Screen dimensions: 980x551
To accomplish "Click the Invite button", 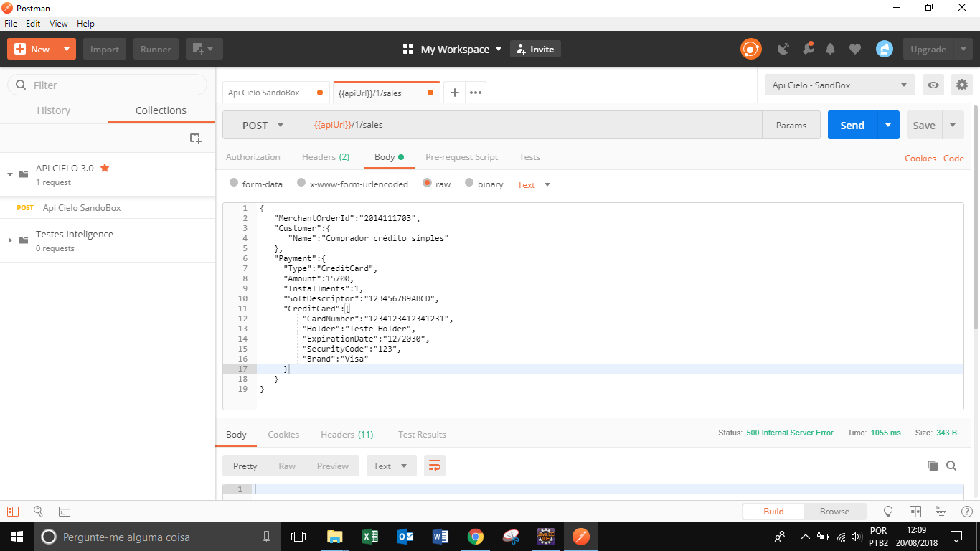I will point(535,49).
